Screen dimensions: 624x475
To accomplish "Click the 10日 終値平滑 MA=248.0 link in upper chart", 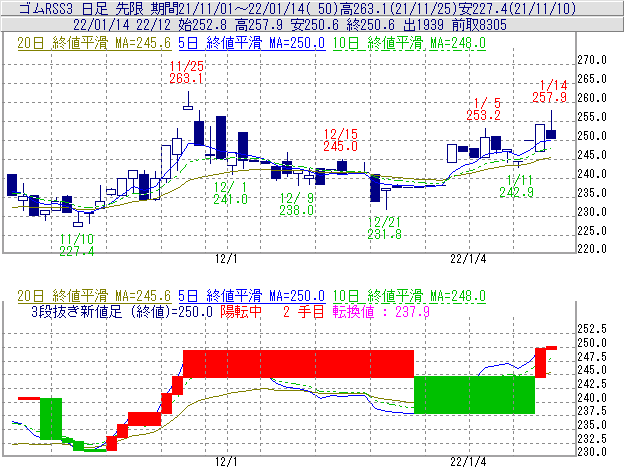I will coord(409,43).
